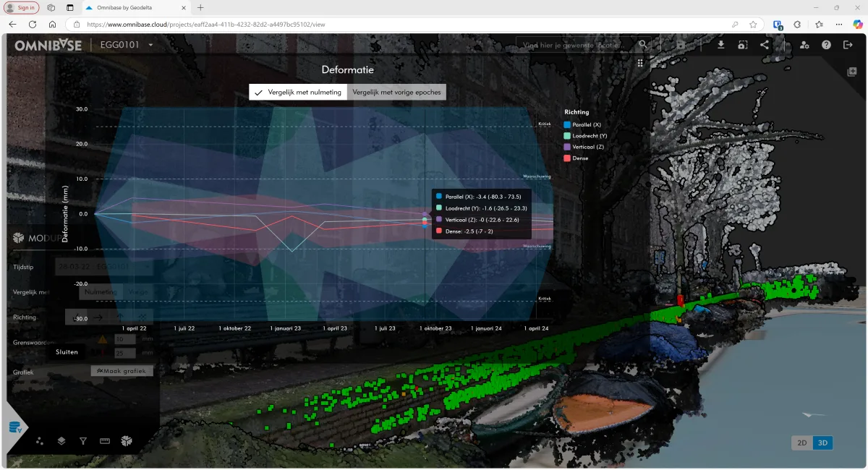Open the Tijdstip date dropdown
This screenshot has width=868, height=470.
coord(103,267)
